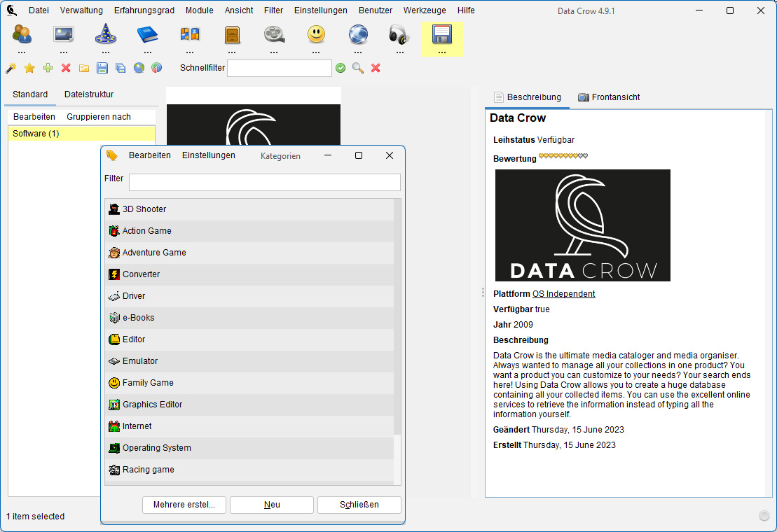Select the Editor category
Viewport: 777px width, 532px height.
[x=249, y=340]
